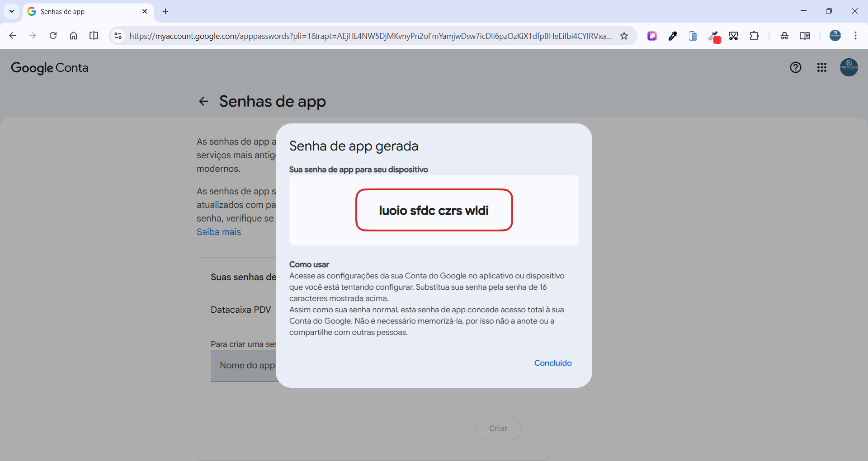
Task: Click the Concluído button in the dialog
Action: pyautogui.click(x=553, y=363)
